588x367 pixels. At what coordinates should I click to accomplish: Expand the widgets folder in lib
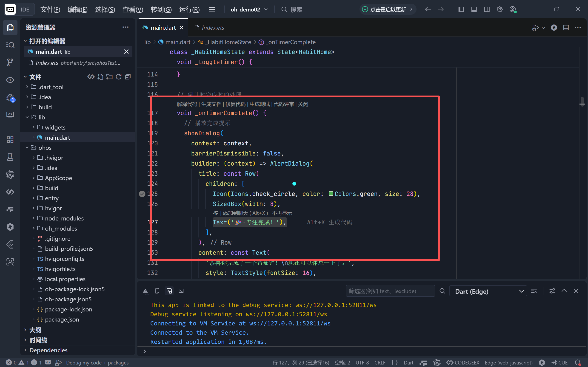(x=55, y=127)
